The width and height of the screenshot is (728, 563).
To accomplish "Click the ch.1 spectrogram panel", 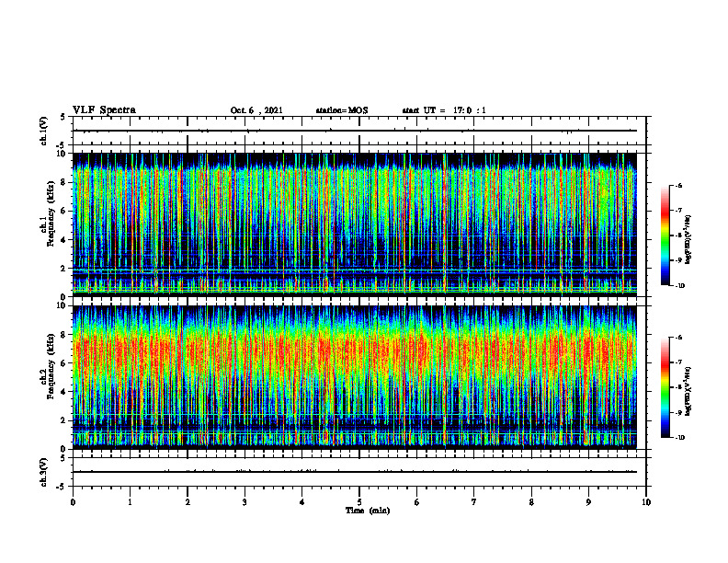I will pyautogui.click(x=355, y=224).
